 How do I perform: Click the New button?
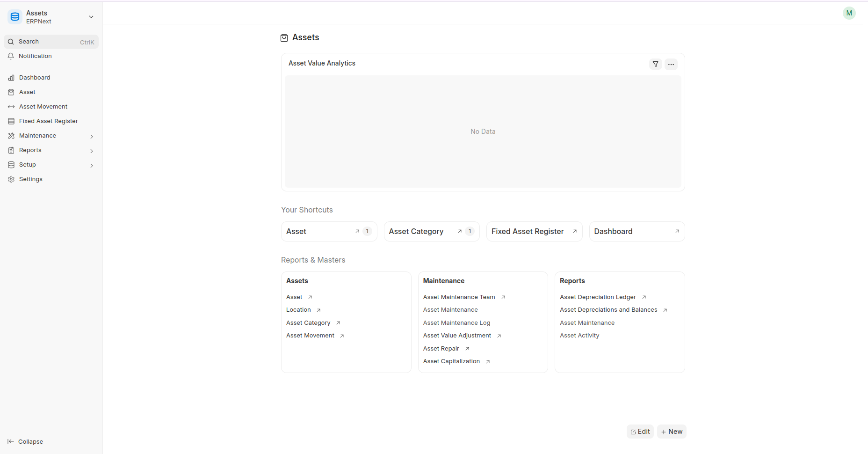pyautogui.click(x=672, y=432)
